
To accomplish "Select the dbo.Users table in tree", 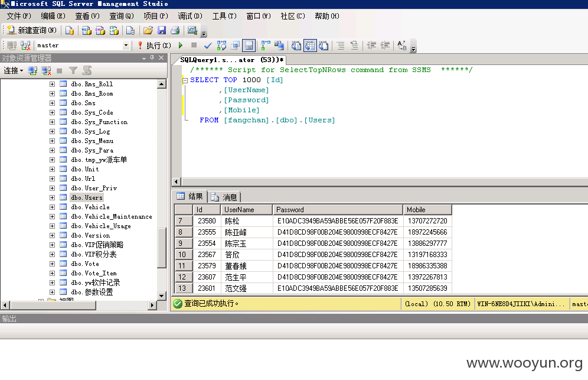I will coord(87,197).
